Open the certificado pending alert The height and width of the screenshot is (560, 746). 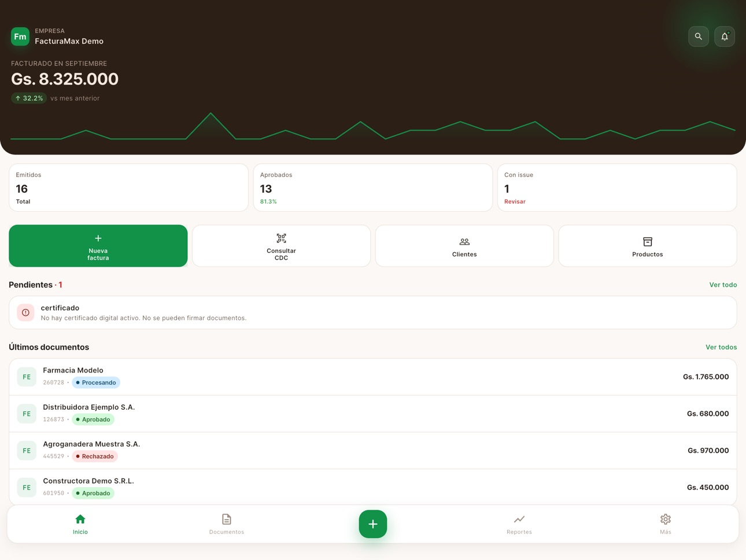coord(373,312)
